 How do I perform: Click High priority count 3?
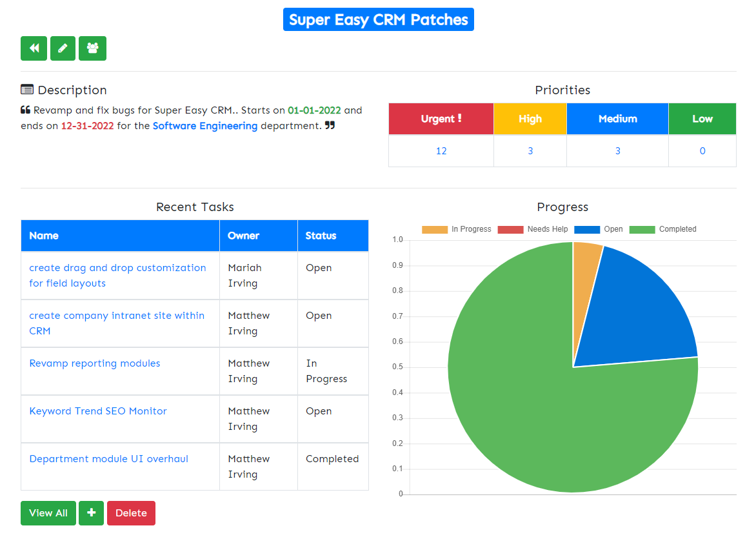[x=530, y=151]
